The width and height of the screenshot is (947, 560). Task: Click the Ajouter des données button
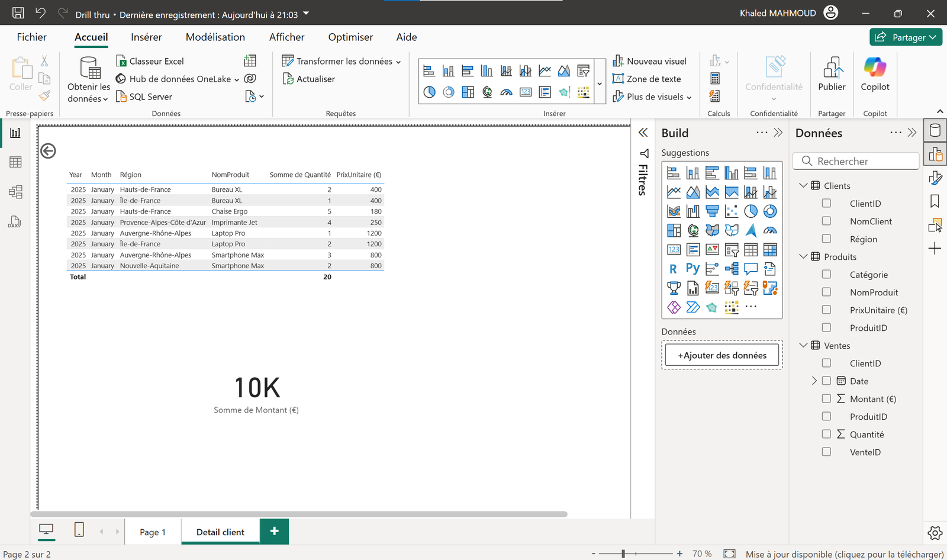pyautogui.click(x=722, y=355)
